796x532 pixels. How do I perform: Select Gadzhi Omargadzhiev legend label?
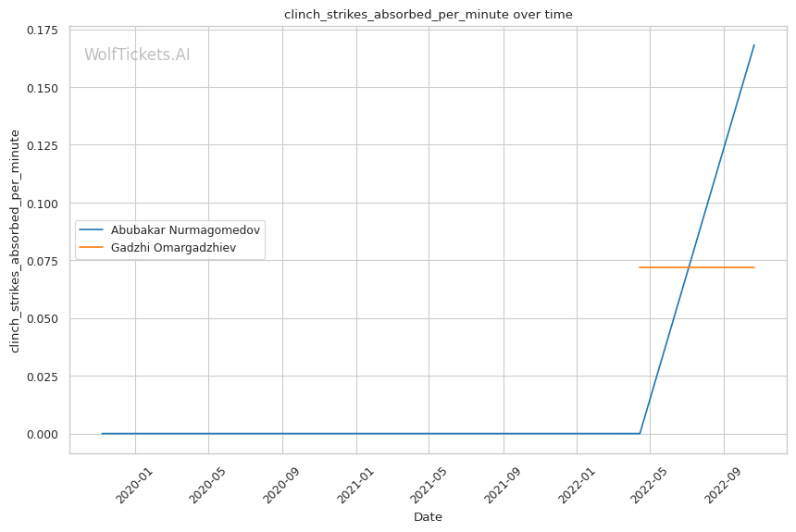click(x=174, y=248)
